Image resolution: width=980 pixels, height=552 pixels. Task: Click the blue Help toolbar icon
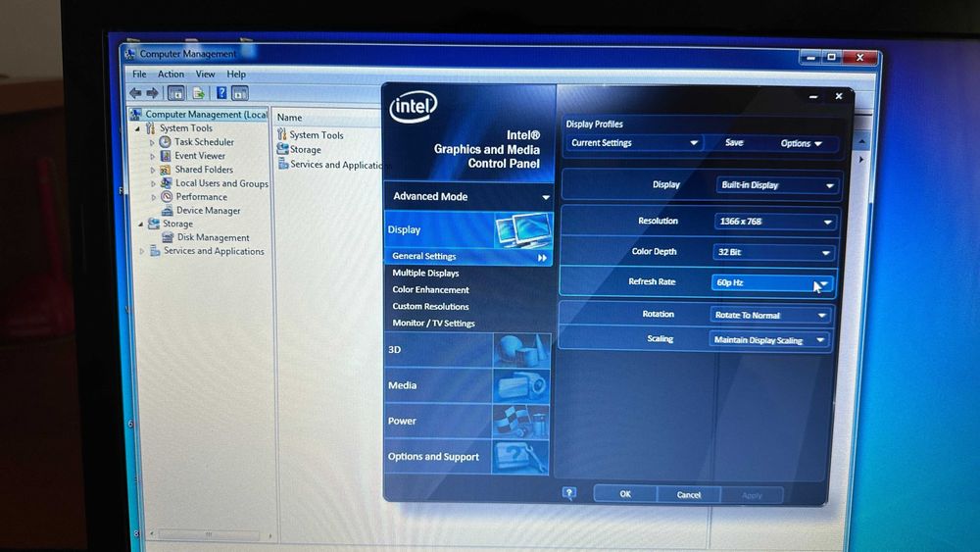point(221,93)
